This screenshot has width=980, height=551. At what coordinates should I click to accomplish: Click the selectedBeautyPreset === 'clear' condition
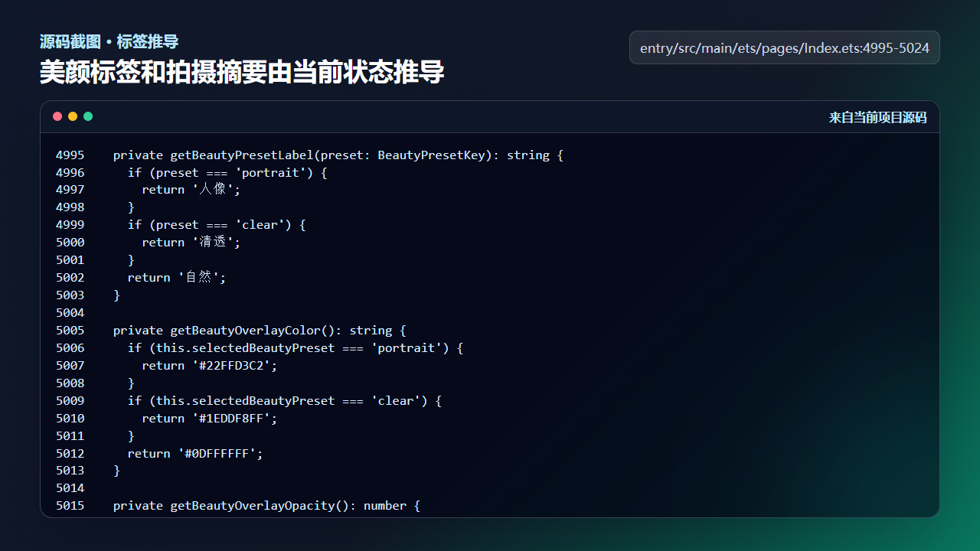point(285,401)
